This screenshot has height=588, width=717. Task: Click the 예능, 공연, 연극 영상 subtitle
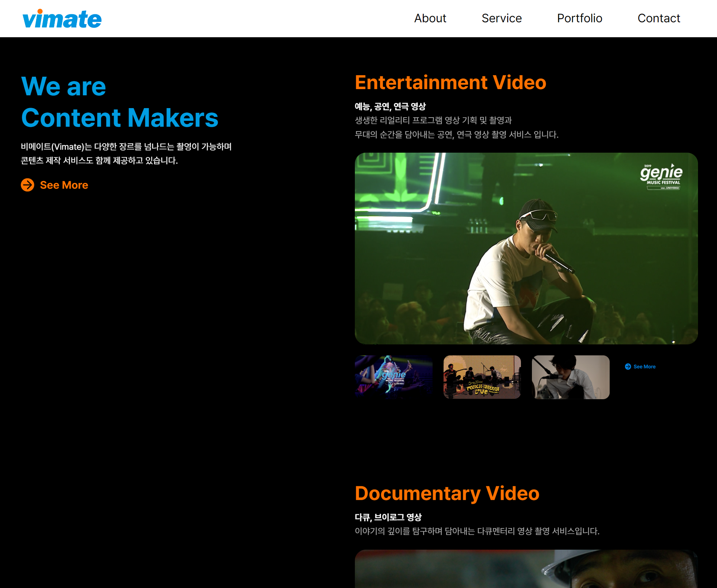(x=390, y=107)
